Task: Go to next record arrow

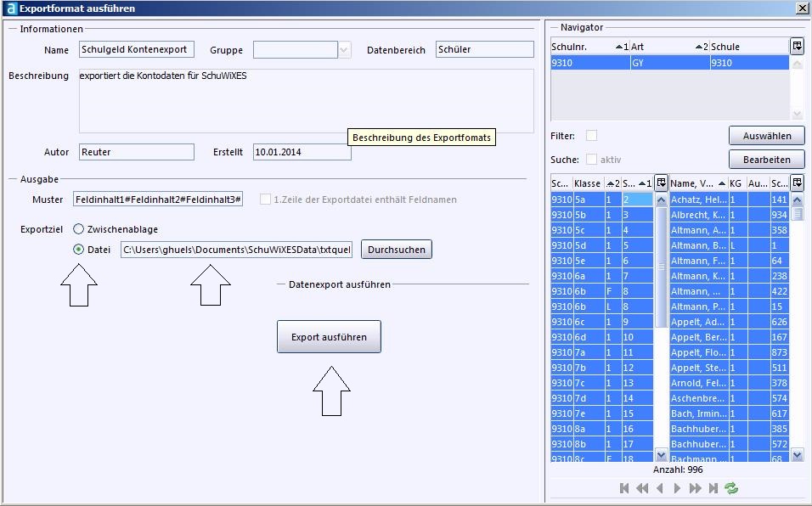Action: pos(677,488)
